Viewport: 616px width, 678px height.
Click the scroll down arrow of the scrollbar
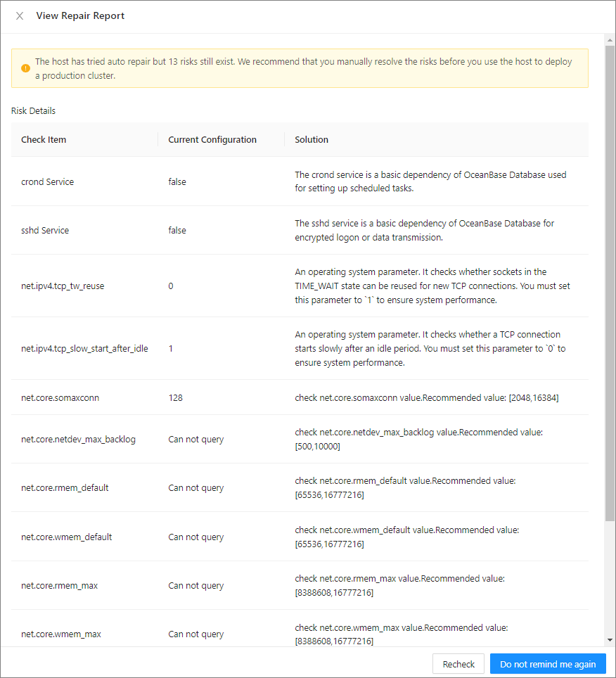point(610,640)
